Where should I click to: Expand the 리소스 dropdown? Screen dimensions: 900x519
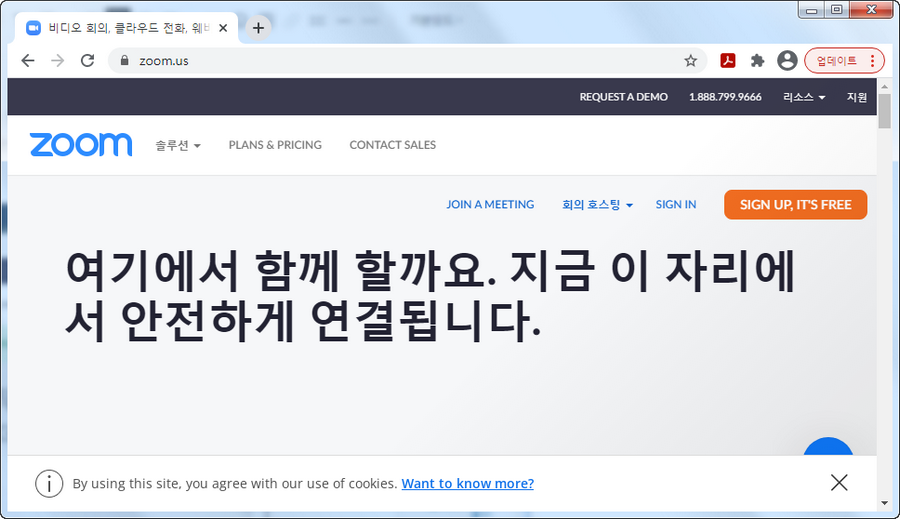click(804, 97)
